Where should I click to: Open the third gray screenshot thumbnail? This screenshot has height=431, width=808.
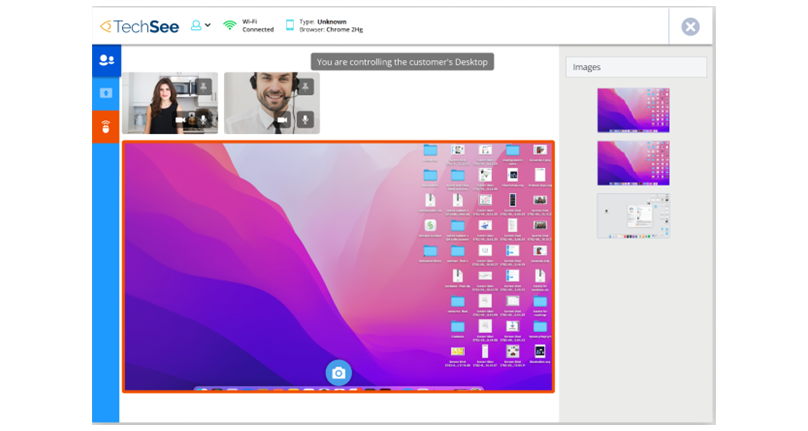click(x=633, y=216)
